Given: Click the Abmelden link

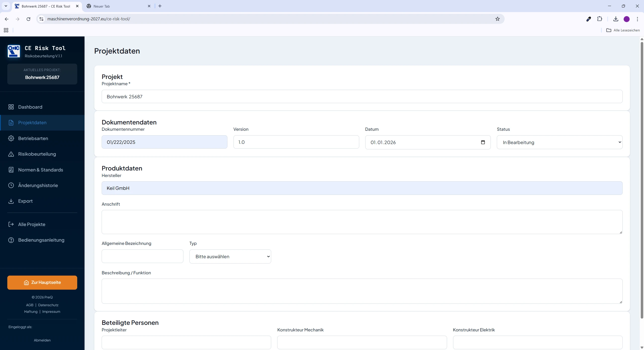Looking at the screenshot, I should (x=42, y=340).
